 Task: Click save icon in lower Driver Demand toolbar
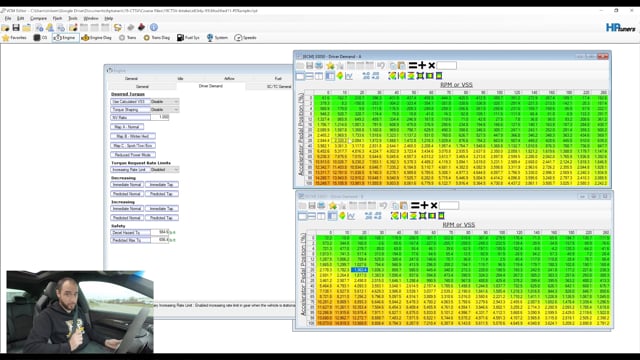(x=312, y=206)
